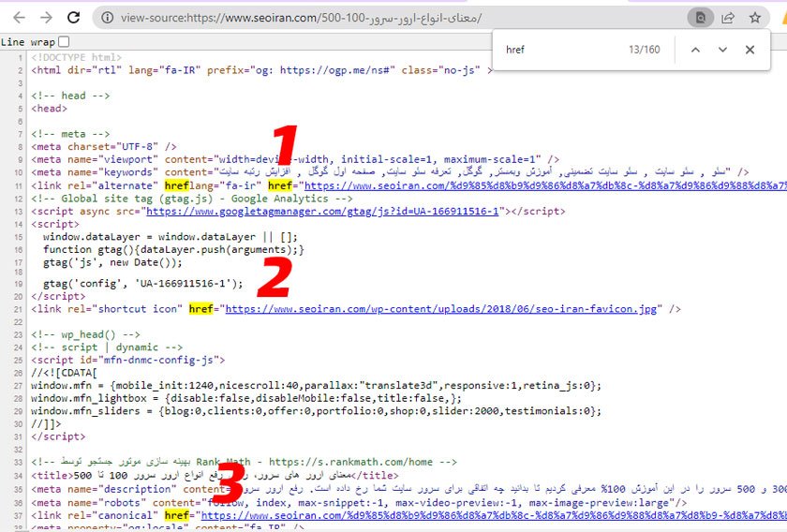
Task: Click the '<!-- head -->' comment line
Action: coord(70,96)
